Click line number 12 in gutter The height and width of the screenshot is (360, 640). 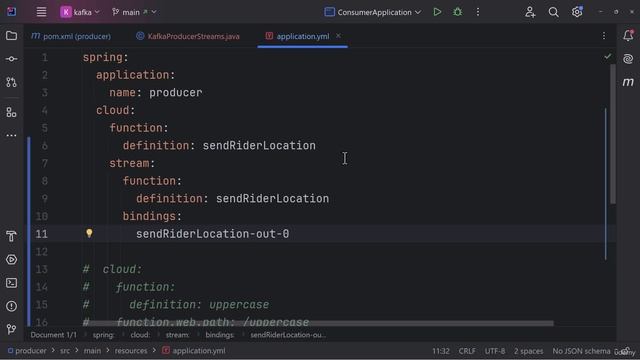[42, 252]
